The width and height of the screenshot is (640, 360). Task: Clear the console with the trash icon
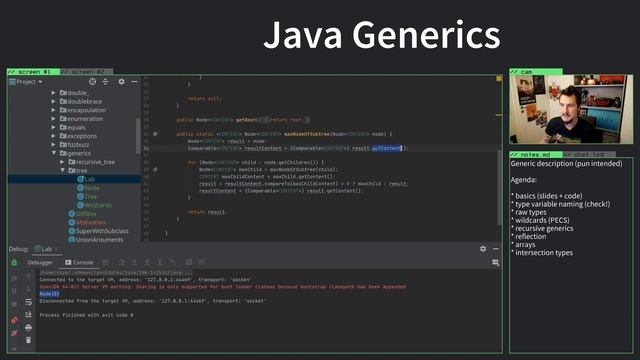[28, 340]
